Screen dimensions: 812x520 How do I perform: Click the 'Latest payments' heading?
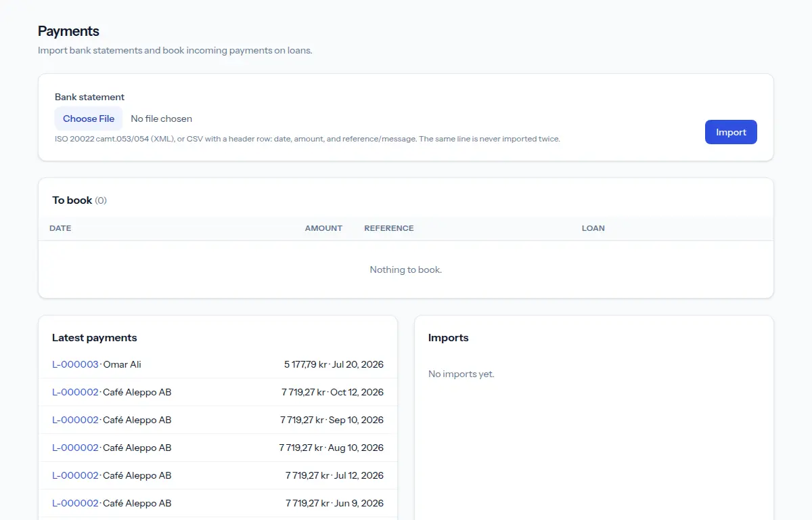tap(95, 338)
